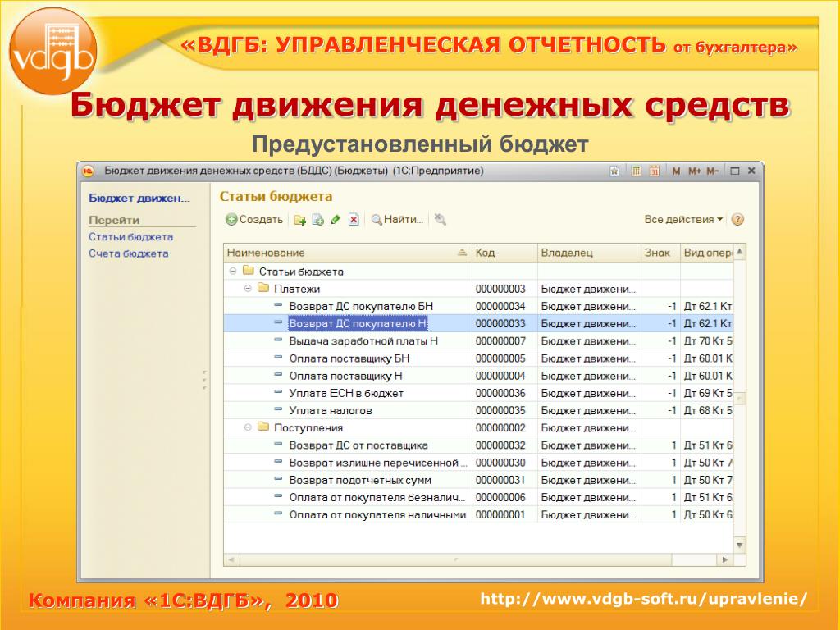Click the Знак column header
840x630 pixels.
click(x=660, y=253)
